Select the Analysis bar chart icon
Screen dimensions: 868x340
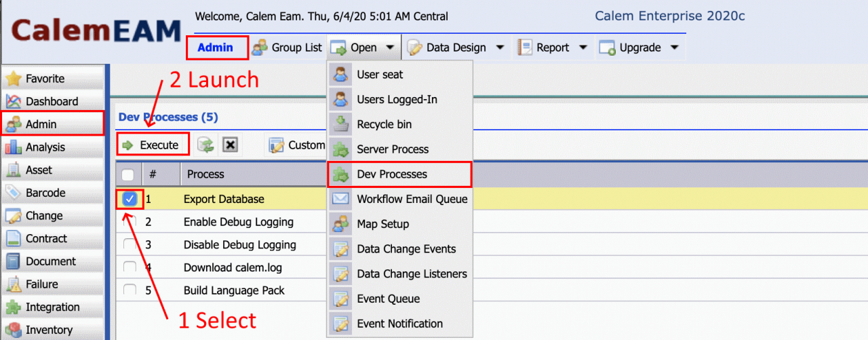[14, 147]
